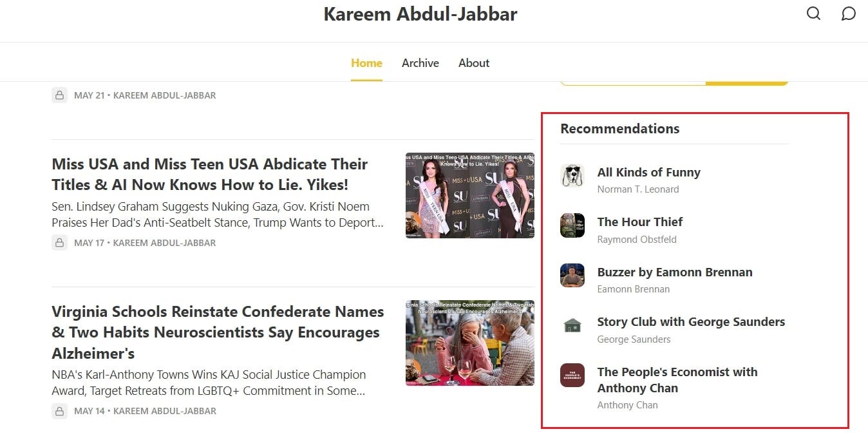Open the Archive tab
Viewport: 868px width, 447px height.
pyautogui.click(x=420, y=63)
